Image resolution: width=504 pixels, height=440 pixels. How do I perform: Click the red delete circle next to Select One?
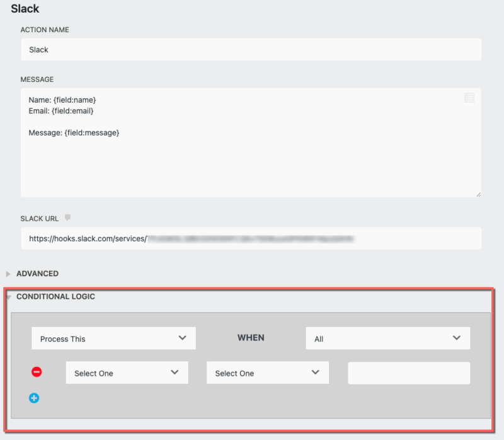(37, 371)
